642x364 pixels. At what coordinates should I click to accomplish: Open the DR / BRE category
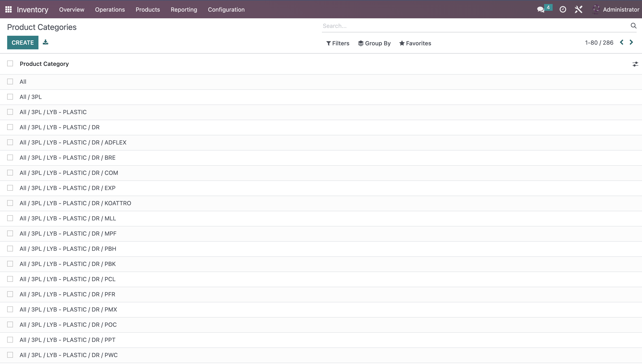click(68, 158)
